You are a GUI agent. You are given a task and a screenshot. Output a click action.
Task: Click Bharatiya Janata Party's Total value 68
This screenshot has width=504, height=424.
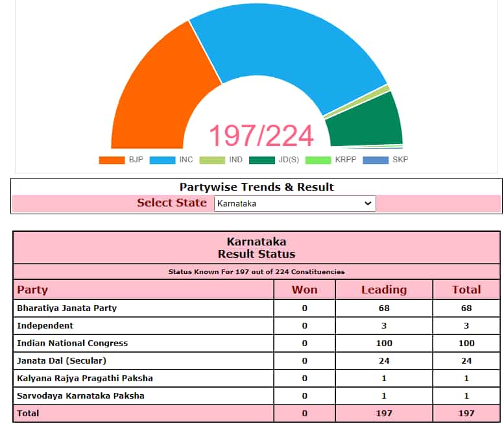[x=466, y=308]
